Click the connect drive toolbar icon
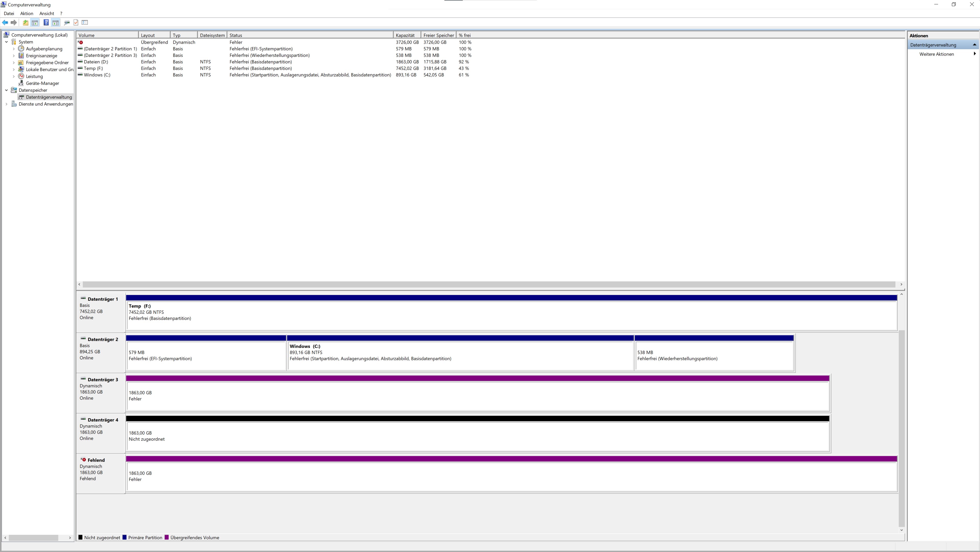This screenshot has height=552, width=980. click(67, 22)
